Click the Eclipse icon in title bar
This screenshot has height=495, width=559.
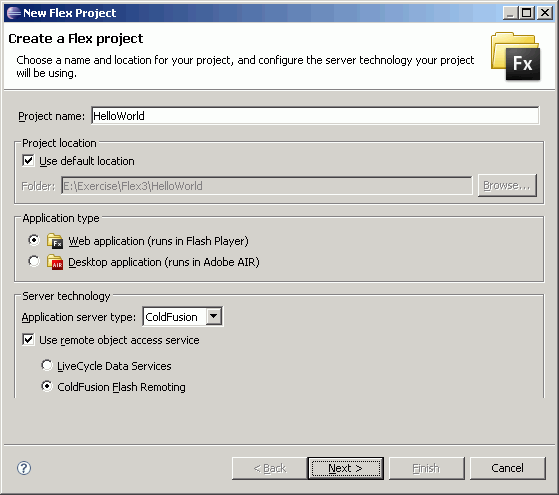[14, 13]
